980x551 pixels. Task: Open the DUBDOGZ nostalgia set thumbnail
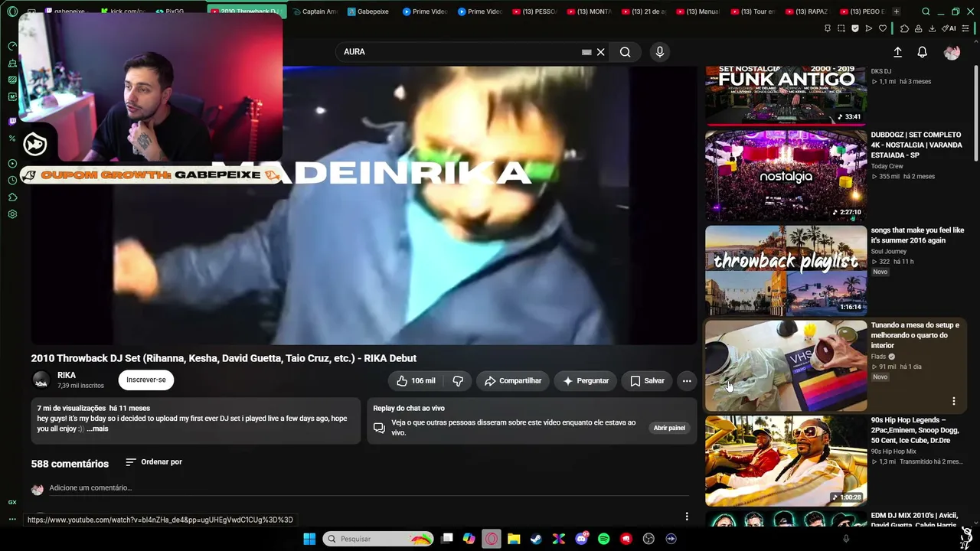[786, 176]
